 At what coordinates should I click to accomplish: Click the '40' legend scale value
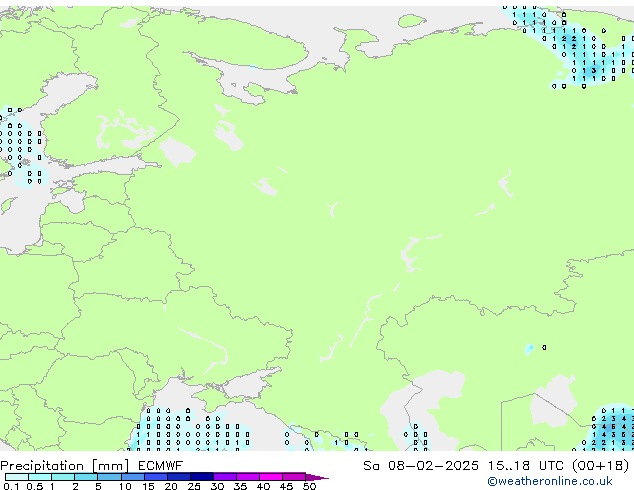263,486
